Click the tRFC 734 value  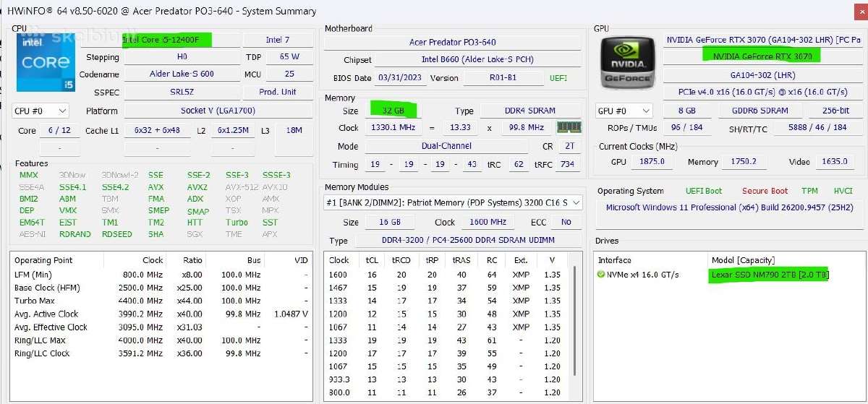pyautogui.click(x=567, y=164)
